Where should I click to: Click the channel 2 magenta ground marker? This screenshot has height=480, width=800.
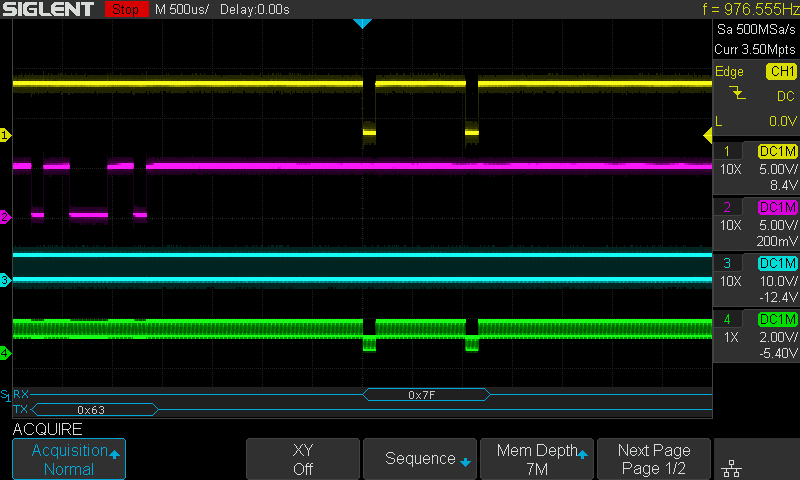coord(5,216)
